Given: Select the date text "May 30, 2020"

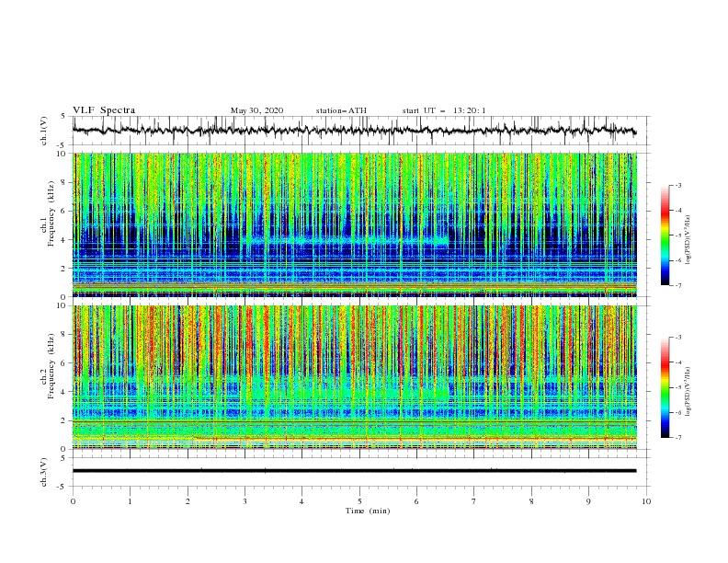Looking at the screenshot, I should coord(256,110).
